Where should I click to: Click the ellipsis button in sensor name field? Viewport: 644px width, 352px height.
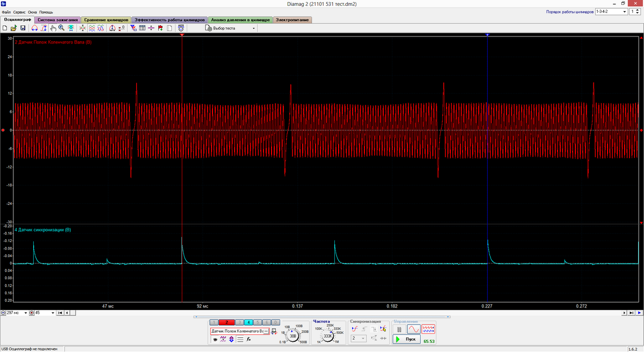point(266,332)
